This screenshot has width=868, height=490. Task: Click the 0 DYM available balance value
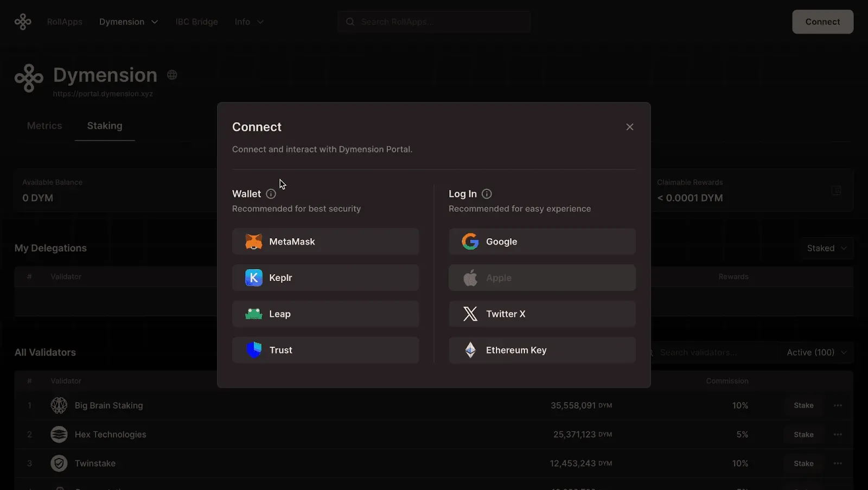tap(38, 198)
